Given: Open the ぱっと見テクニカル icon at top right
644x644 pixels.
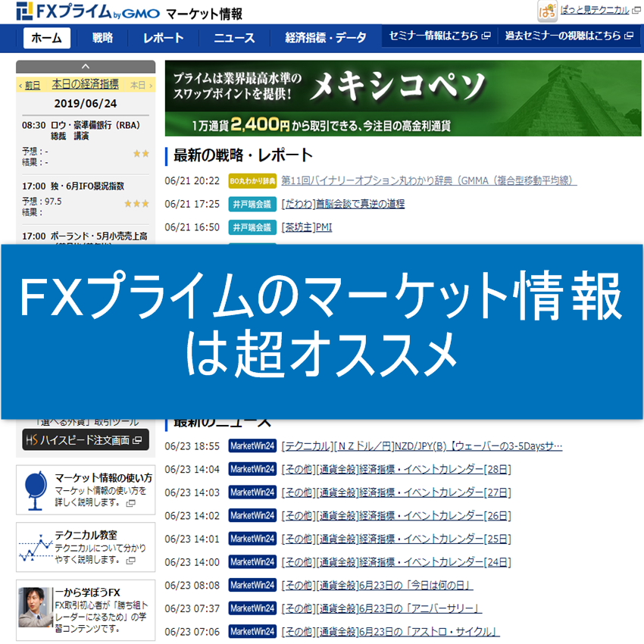Looking at the screenshot, I should pyautogui.click(x=547, y=11).
